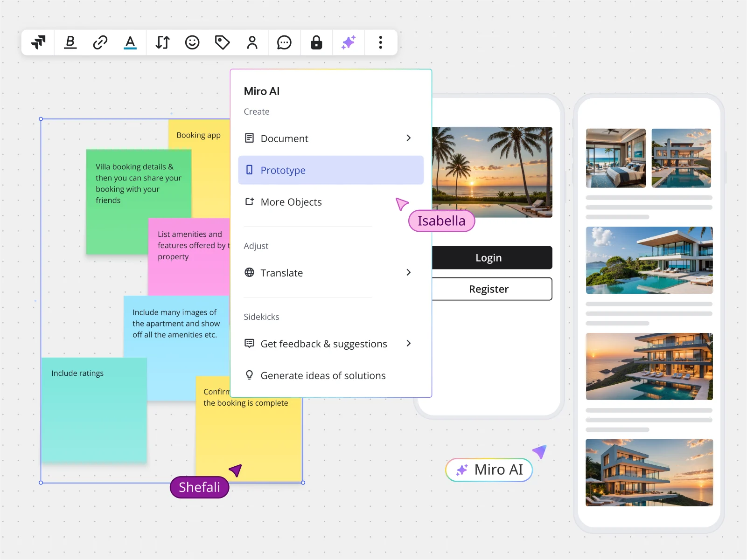Open the Jira card converter icon

click(38, 42)
